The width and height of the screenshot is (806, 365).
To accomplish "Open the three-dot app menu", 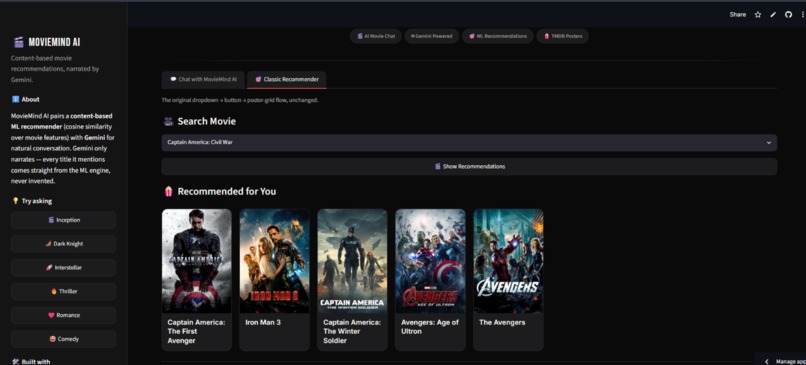I will [x=802, y=15].
